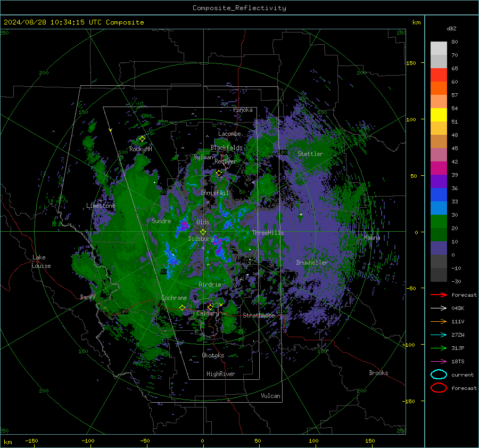Click the Hanna town label
479x448 pixels.
[x=372, y=238]
